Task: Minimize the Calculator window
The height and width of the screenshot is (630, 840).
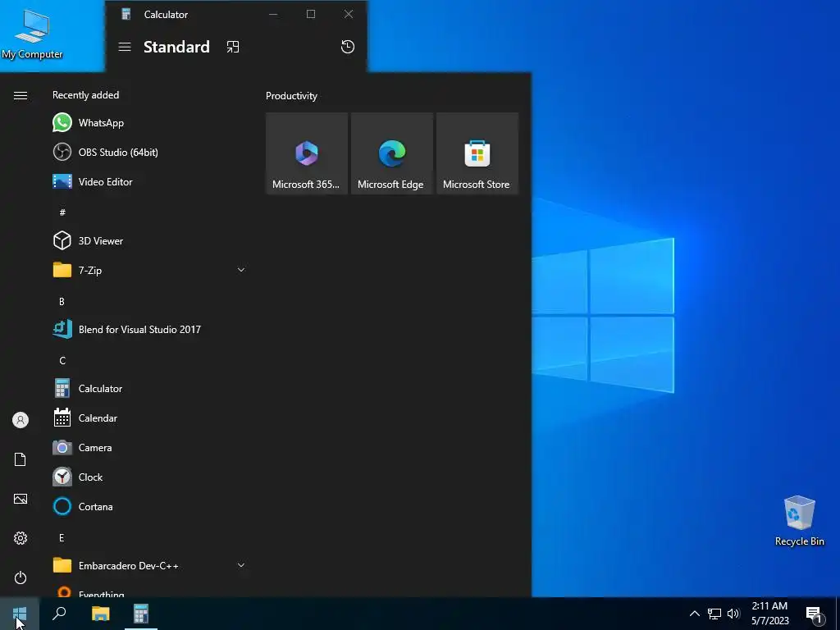Action: (273, 15)
